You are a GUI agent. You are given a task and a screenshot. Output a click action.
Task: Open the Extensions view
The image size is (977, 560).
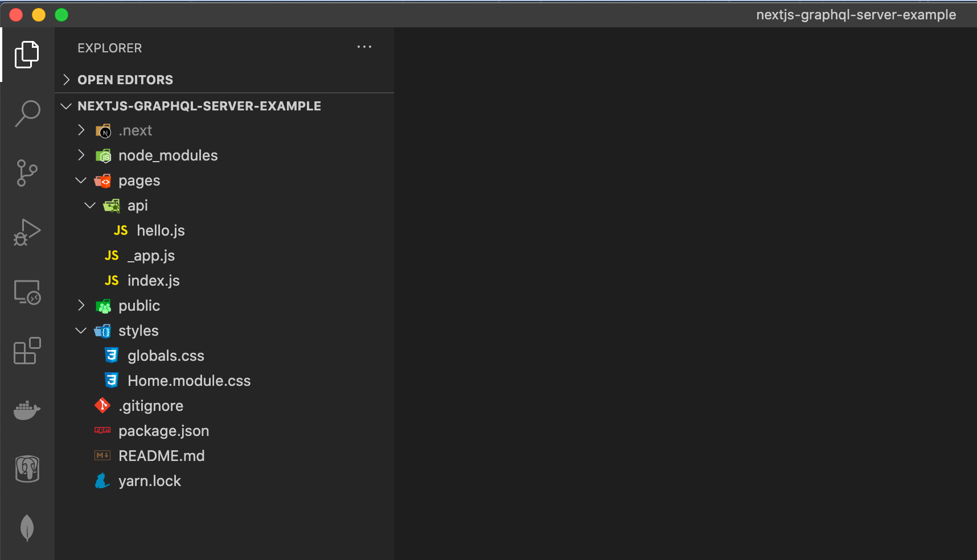click(x=27, y=351)
